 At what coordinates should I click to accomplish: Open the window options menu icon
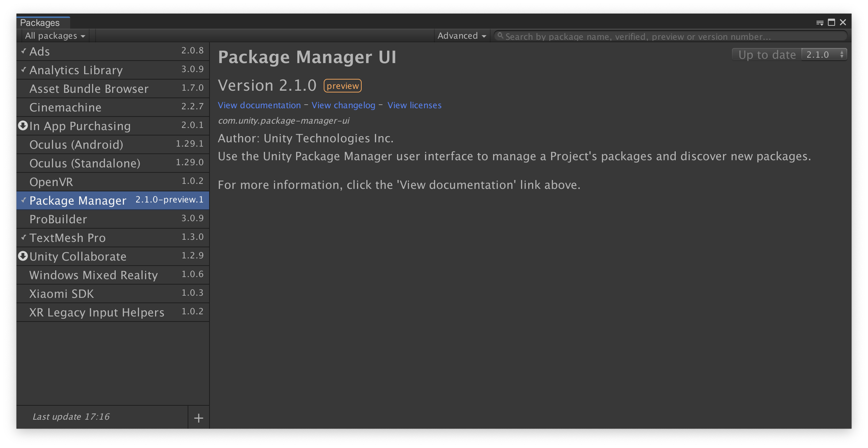(x=820, y=23)
